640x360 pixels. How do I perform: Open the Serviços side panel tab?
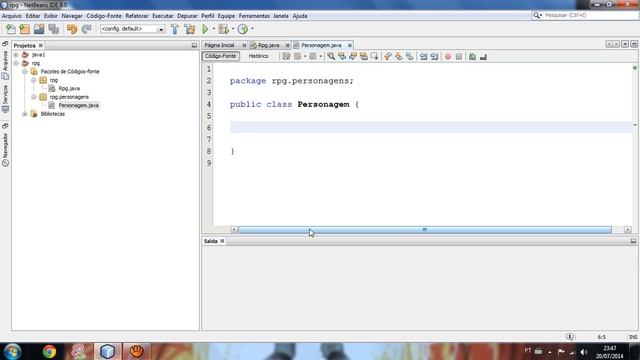[5, 98]
